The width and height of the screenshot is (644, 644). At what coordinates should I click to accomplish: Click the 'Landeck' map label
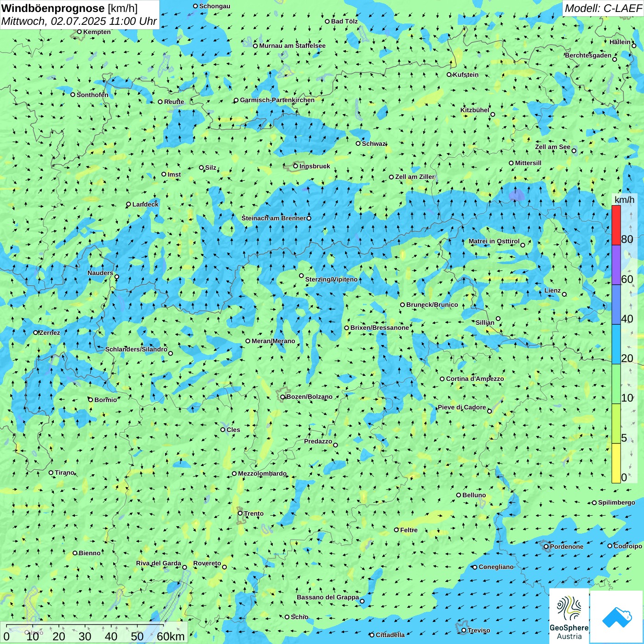click(x=145, y=204)
